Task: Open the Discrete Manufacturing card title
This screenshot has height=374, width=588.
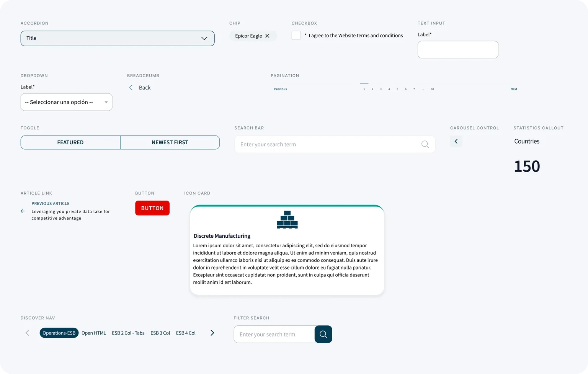Action: tap(222, 236)
